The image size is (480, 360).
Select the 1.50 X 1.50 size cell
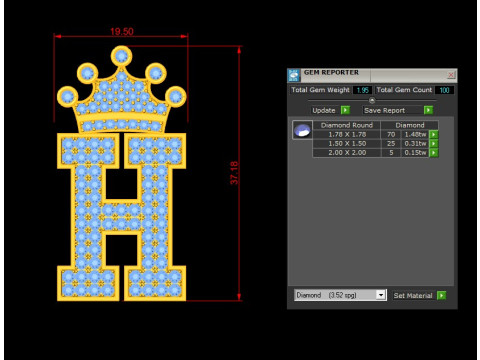pyautogui.click(x=347, y=144)
